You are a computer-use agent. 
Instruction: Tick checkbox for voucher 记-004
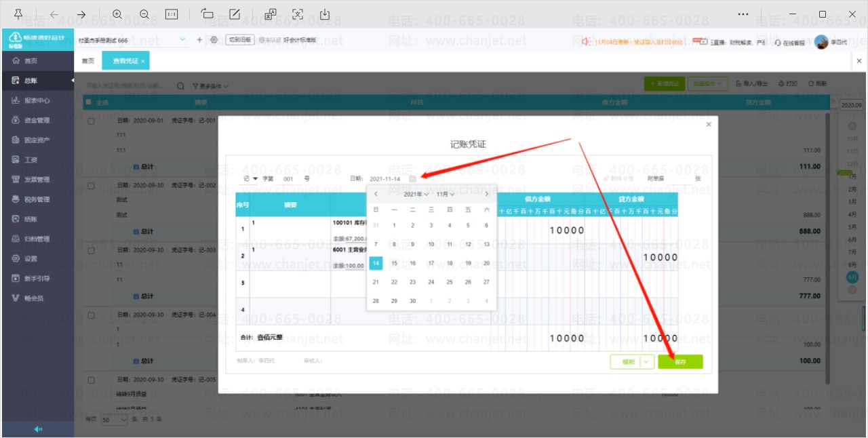(x=92, y=315)
